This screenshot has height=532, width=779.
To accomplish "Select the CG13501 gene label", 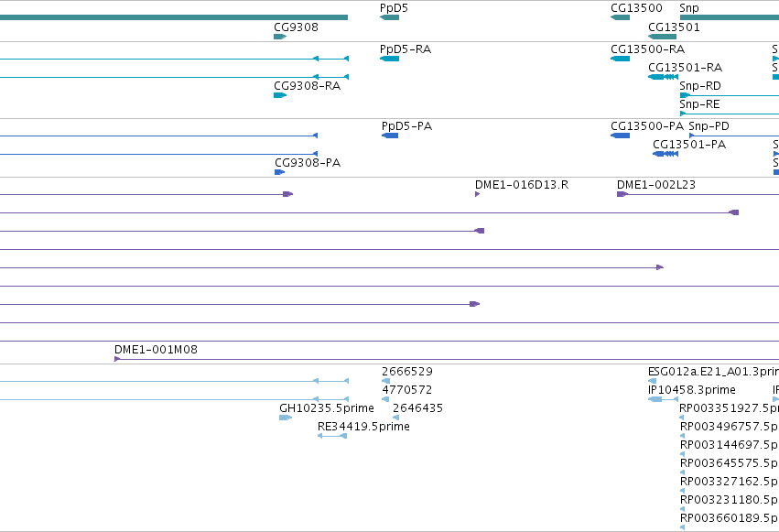I will coord(674,27).
